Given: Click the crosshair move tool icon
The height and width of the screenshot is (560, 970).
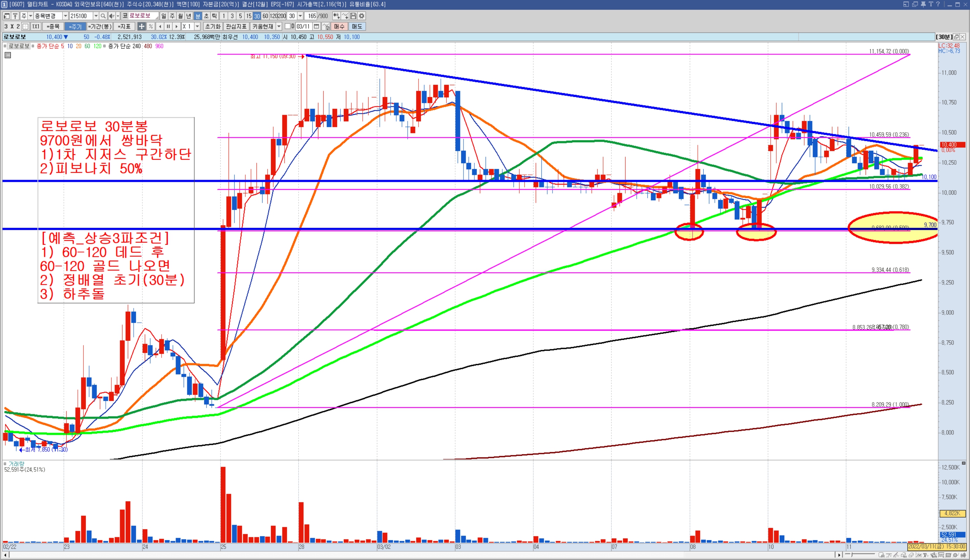Looking at the screenshot, I should [x=141, y=27].
